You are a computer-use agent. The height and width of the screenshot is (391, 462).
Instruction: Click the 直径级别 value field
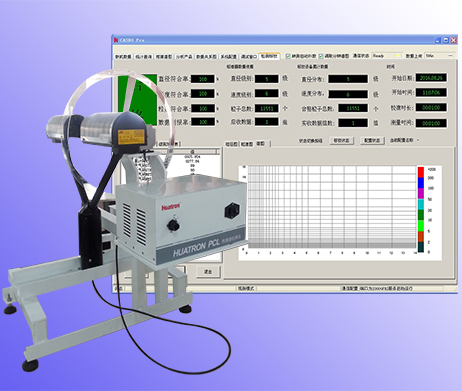(267, 79)
